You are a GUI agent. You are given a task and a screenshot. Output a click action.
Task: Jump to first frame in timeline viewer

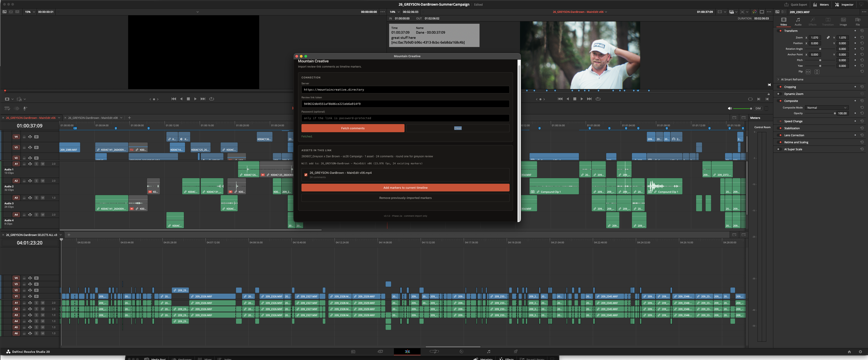point(560,99)
